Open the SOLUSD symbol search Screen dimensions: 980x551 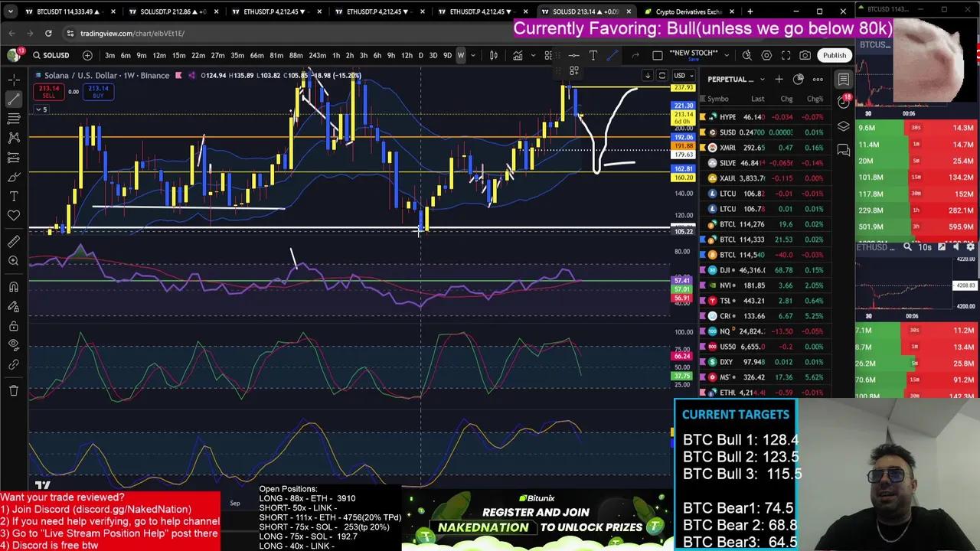(x=51, y=55)
